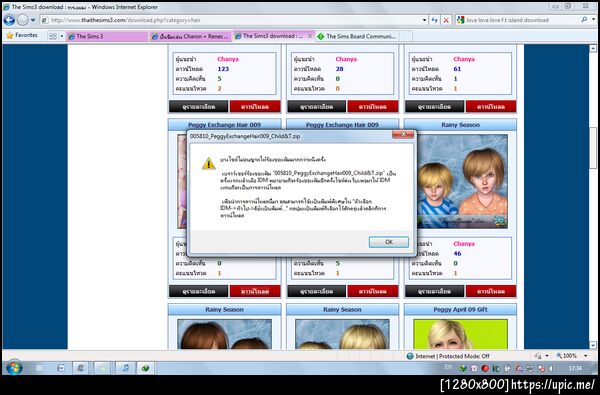Click the EN language indicator in tray
The height and width of the screenshot is (395, 600).
click(x=448, y=367)
